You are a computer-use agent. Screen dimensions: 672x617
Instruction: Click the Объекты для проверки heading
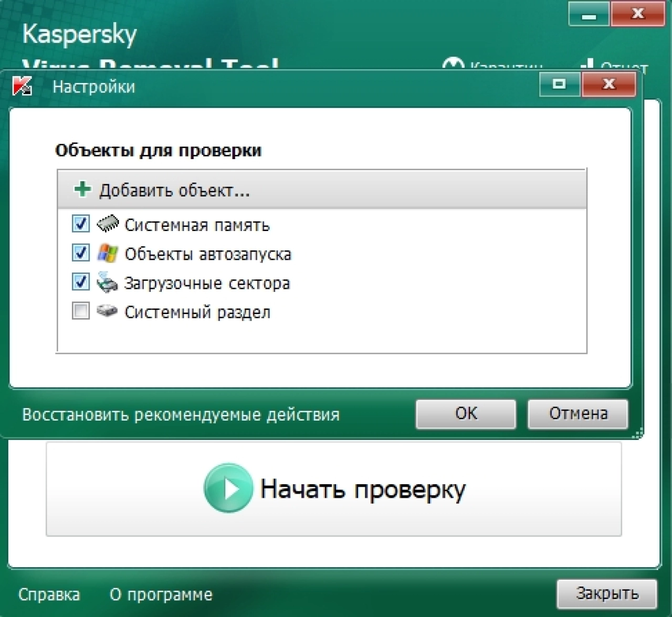click(x=158, y=151)
